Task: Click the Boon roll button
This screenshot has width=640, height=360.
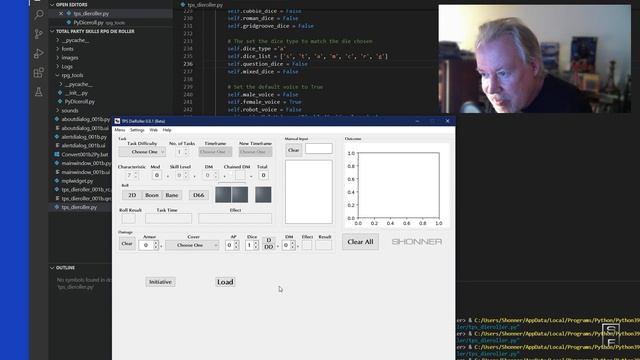Action: tap(152, 195)
